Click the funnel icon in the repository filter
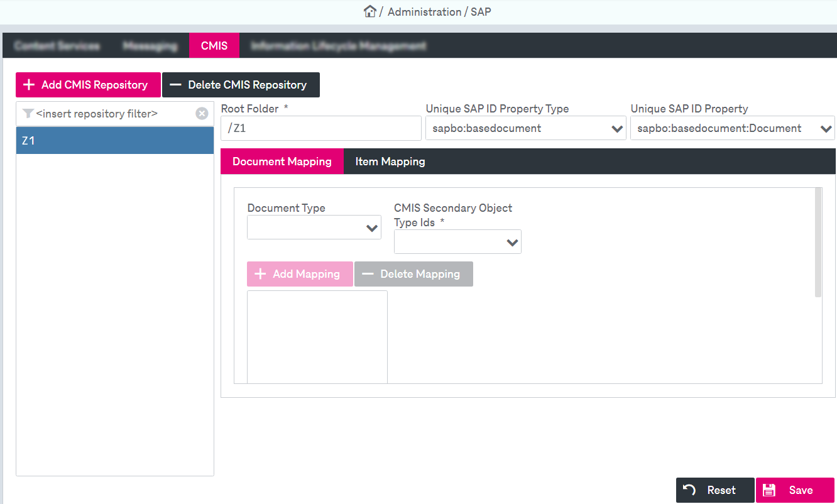This screenshot has width=837, height=504. click(28, 113)
